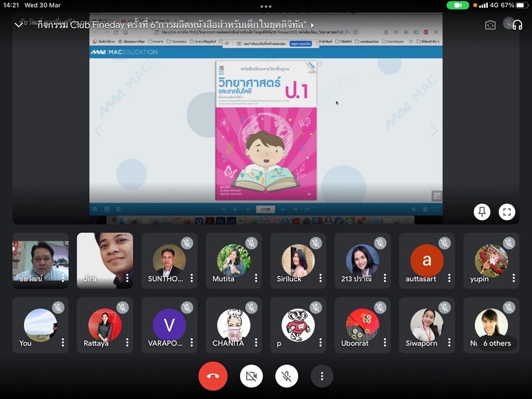Open options menu for 213 ปราณี tile
This screenshot has width=532, height=399.
(385, 278)
